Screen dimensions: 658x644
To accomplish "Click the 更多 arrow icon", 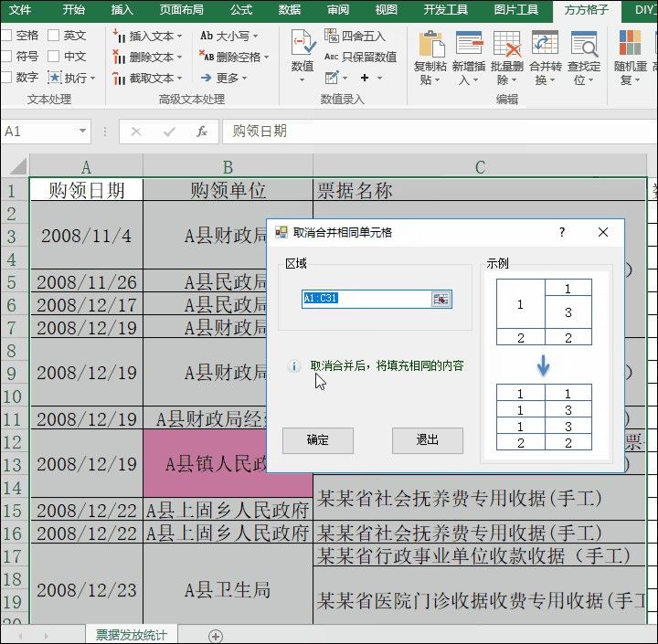I will pos(206,78).
